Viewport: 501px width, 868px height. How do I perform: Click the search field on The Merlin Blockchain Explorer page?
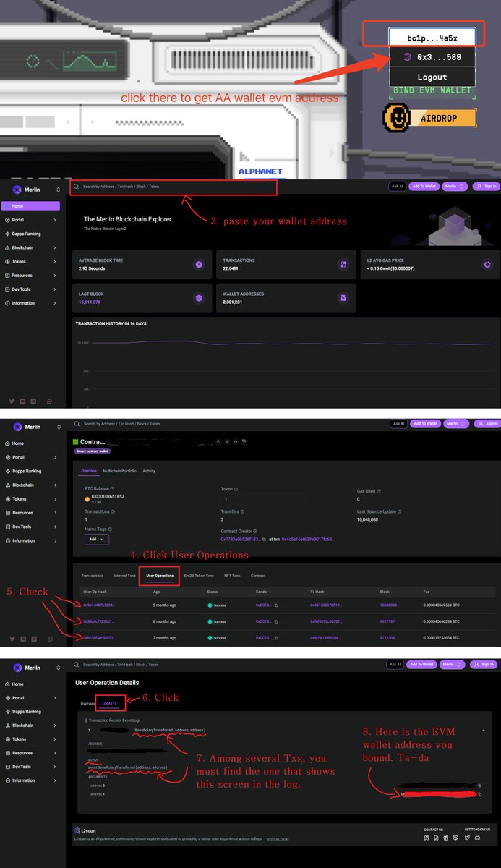pyautogui.click(x=173, y=187)
